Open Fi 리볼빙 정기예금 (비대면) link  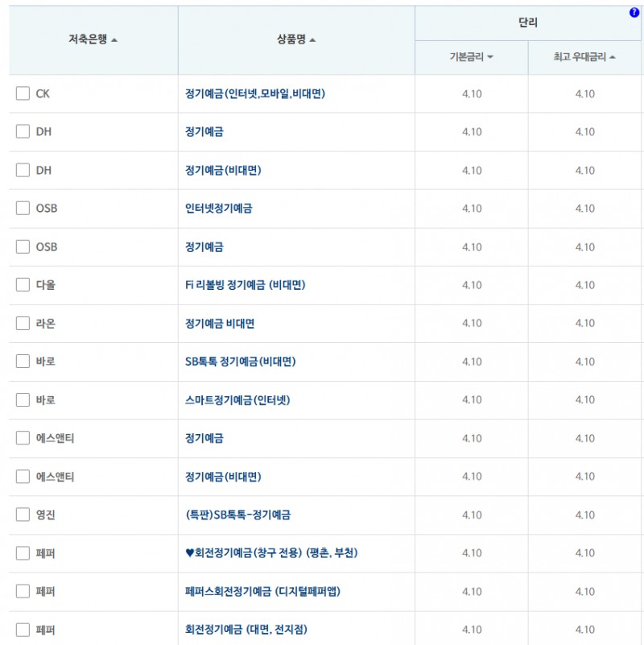pos(245,285)
